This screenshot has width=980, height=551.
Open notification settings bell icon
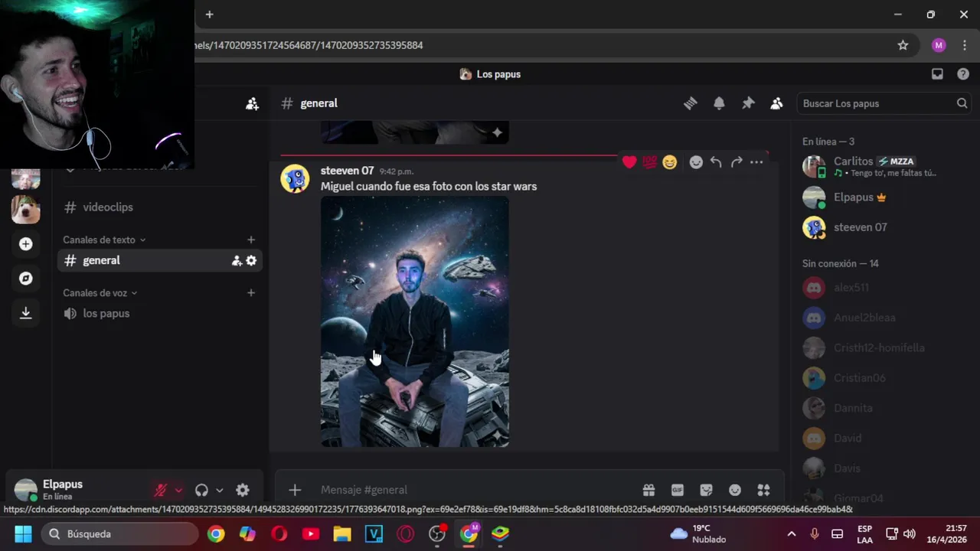(x=719, y=103)
